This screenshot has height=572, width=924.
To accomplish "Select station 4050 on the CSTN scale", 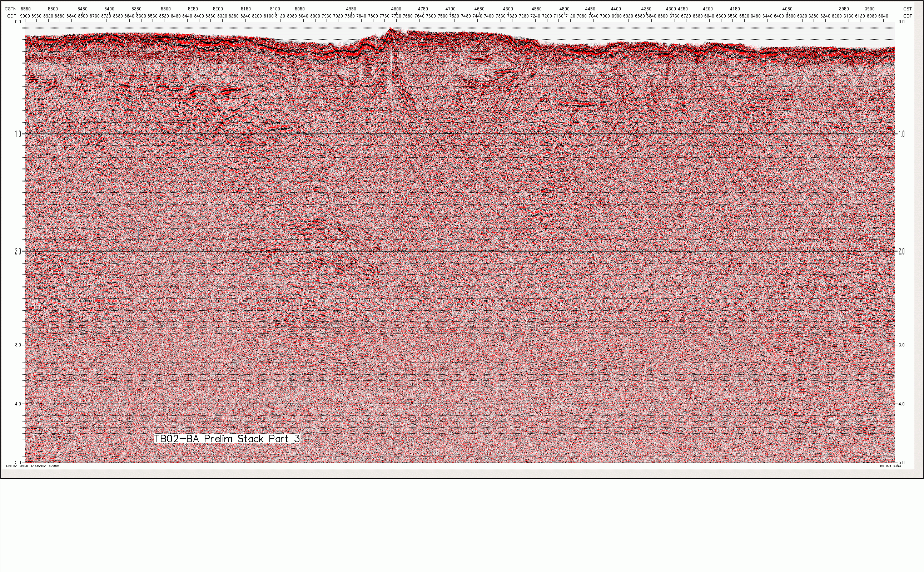I will (788, 9).
